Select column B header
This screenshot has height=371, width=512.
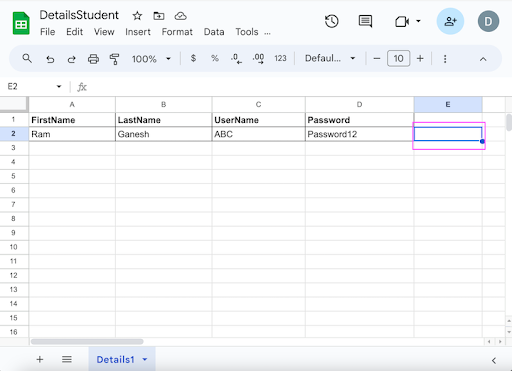[164, 105]
